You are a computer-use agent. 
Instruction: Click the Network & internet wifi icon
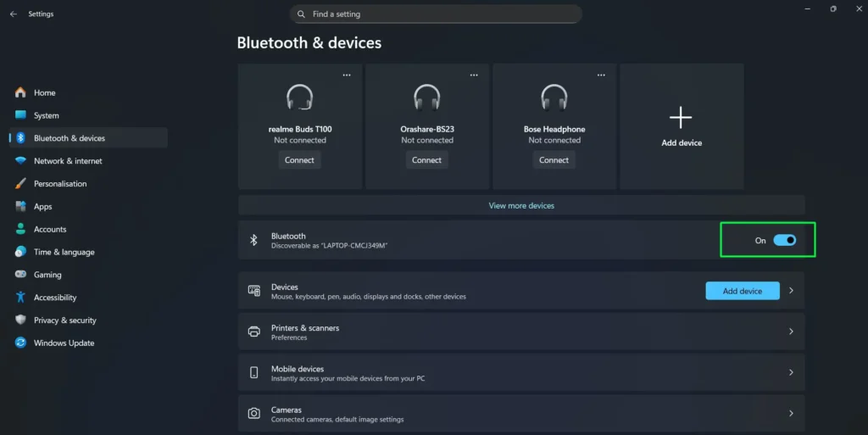[20, 160]
